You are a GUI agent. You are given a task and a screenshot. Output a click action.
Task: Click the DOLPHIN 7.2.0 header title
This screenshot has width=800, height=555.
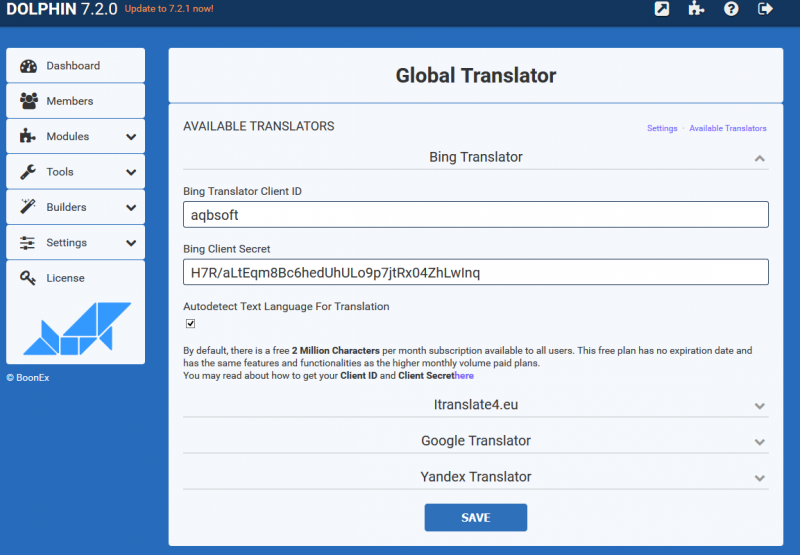(x=62, y=9)
